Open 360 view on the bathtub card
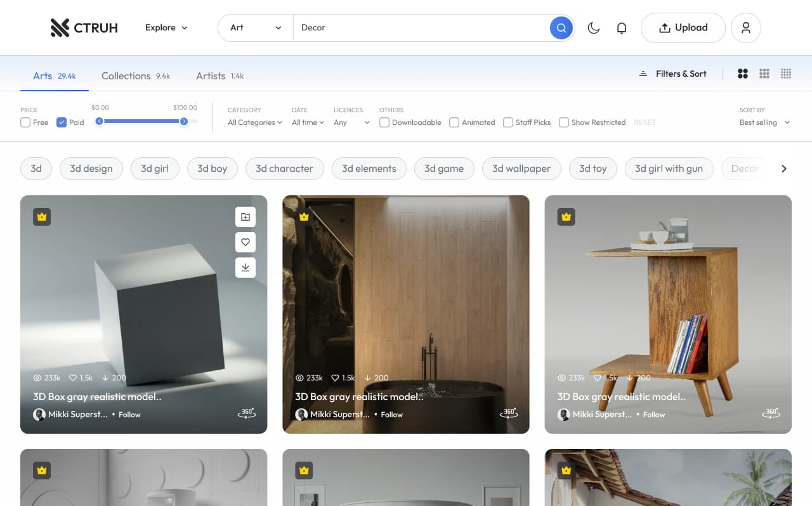812x506 pixels. point(509,413)
